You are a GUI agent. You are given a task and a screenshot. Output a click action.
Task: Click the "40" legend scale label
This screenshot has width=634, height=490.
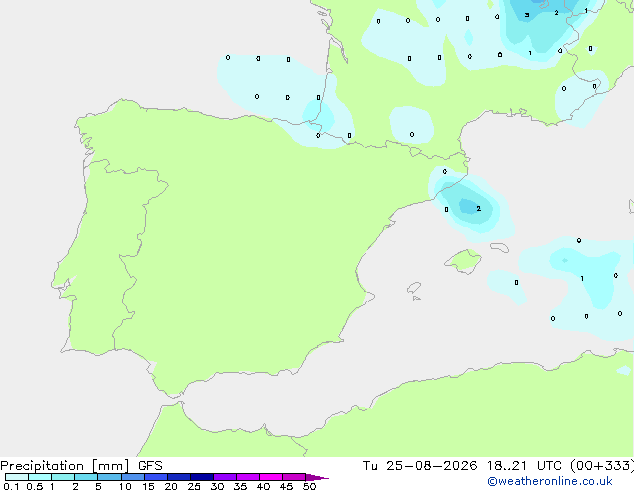(x=263, y=486)
